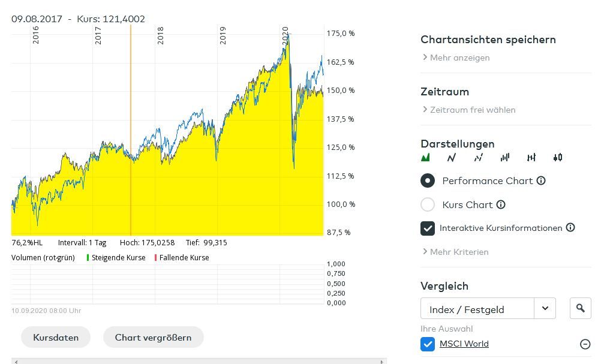Select the Performance Chart radio button

point(428,181)
